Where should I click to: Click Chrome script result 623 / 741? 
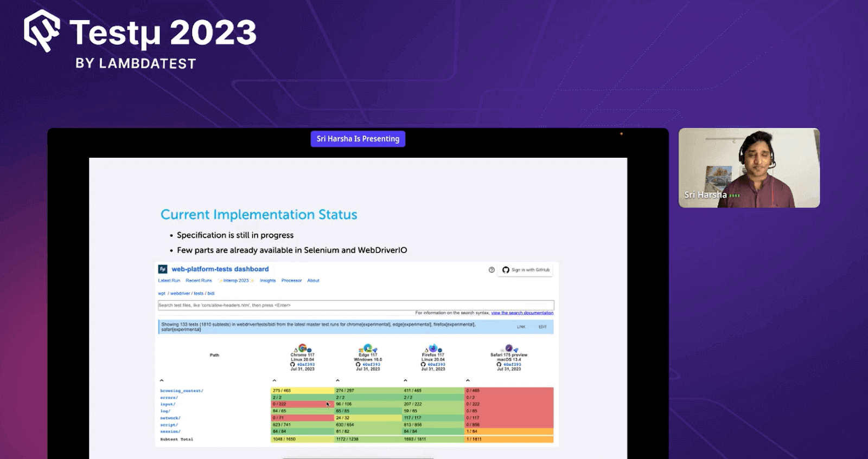[302, 425]
